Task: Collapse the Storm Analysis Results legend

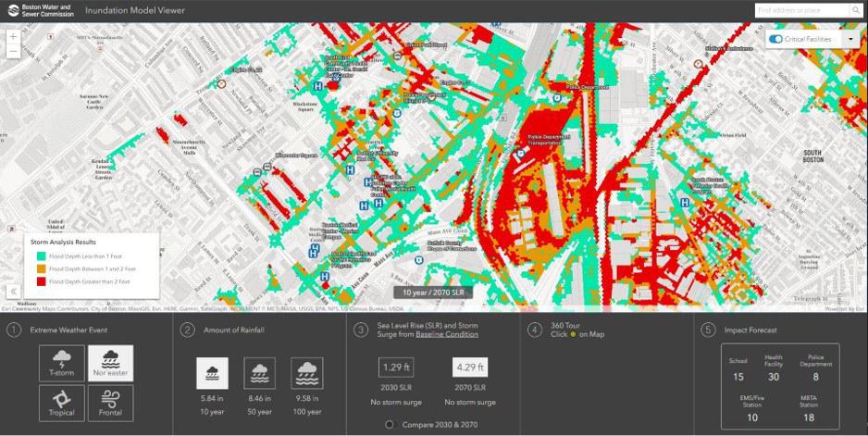Action: (x=14, y=291)
